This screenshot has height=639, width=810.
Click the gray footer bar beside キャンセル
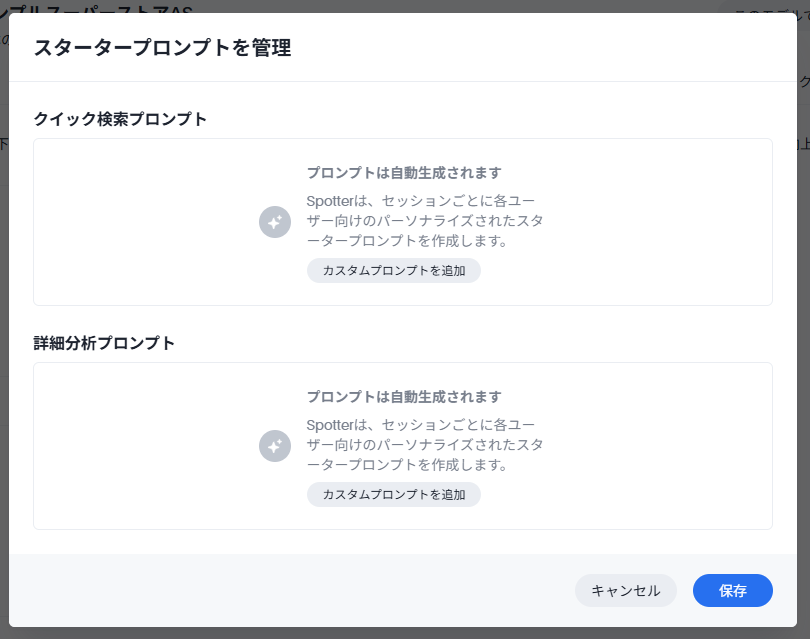click(289, 590)
